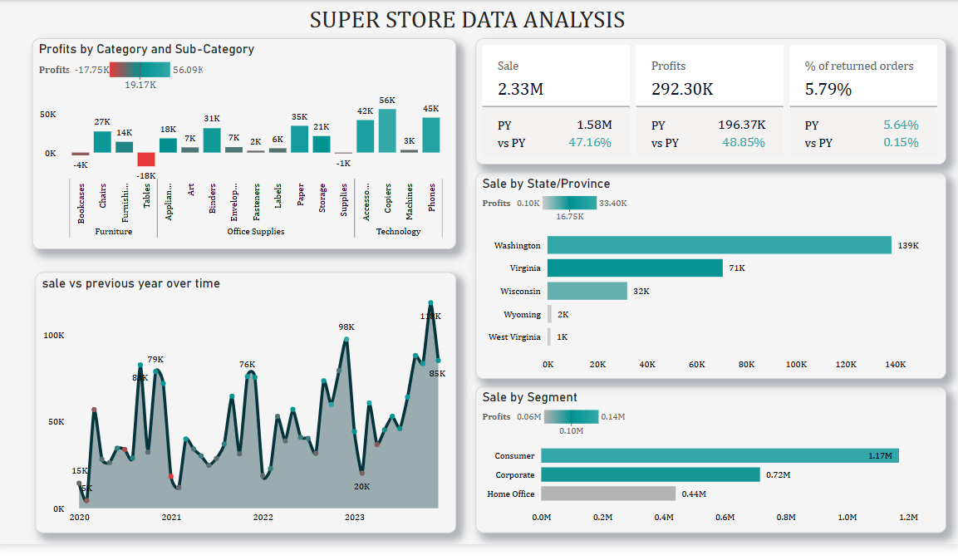Select the Chairs bar in Furniture
This screenshot has width=958, height=560.
tap(102, 142)
